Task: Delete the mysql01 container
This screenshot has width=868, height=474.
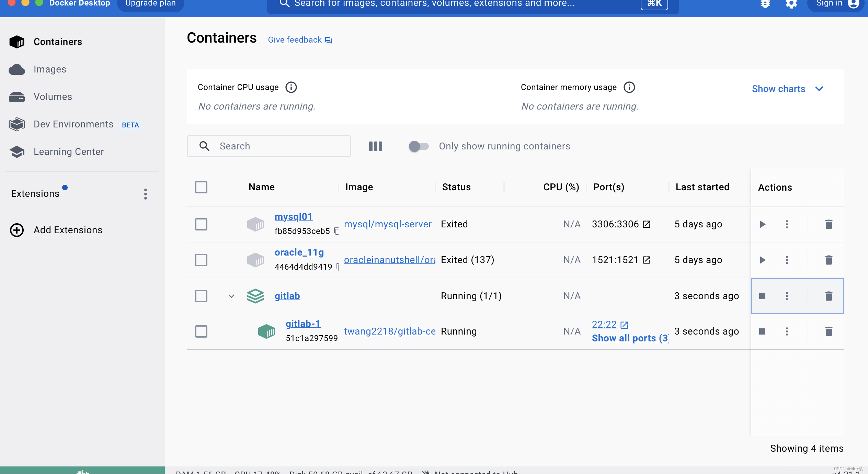Action: pos(829,224)
